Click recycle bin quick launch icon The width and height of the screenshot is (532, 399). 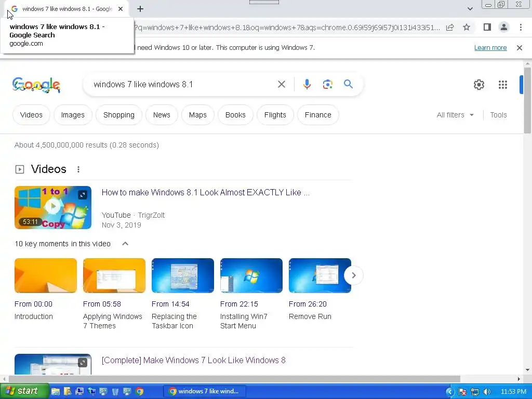(x=115, y=392)
